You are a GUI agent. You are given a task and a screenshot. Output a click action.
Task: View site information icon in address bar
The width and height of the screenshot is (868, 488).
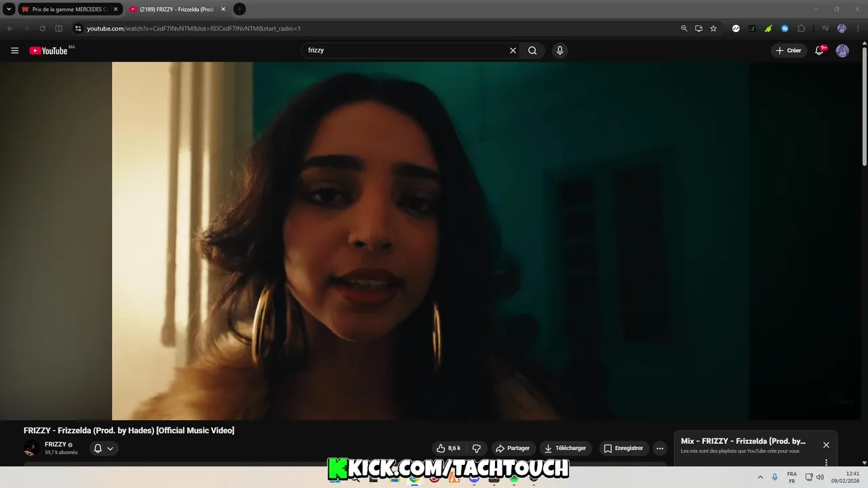(78, 28)
